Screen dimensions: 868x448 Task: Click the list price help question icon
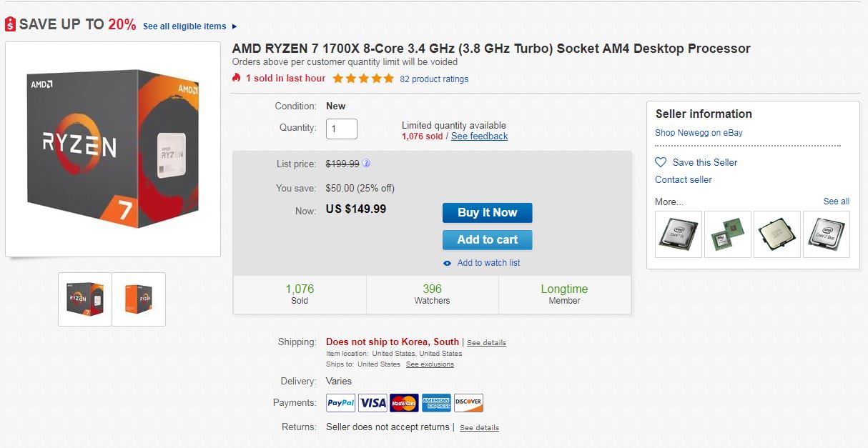[x=366, y=163]
